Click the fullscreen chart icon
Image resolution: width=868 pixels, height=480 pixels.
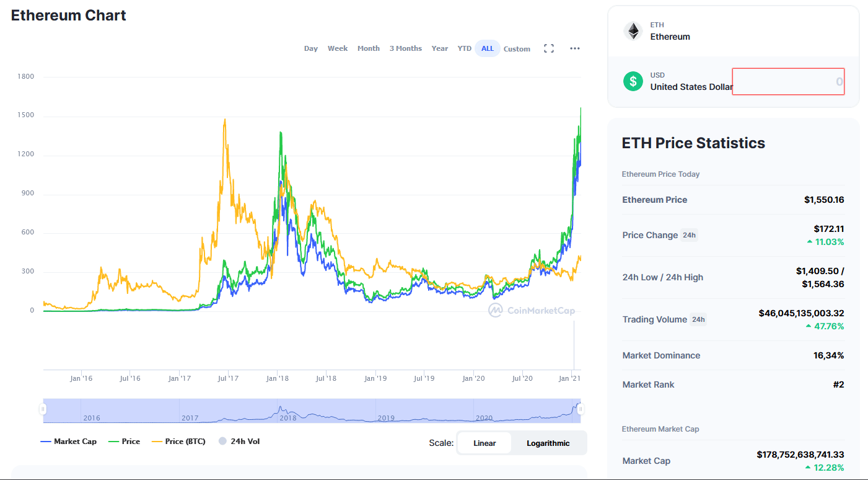[548, 48]
